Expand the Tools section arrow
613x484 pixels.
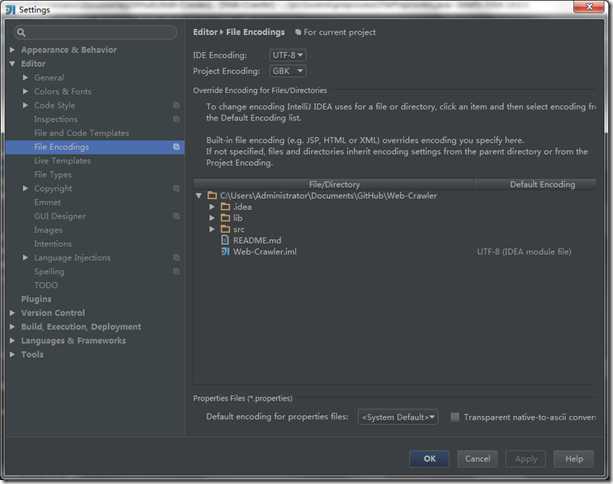coord(12,355)
